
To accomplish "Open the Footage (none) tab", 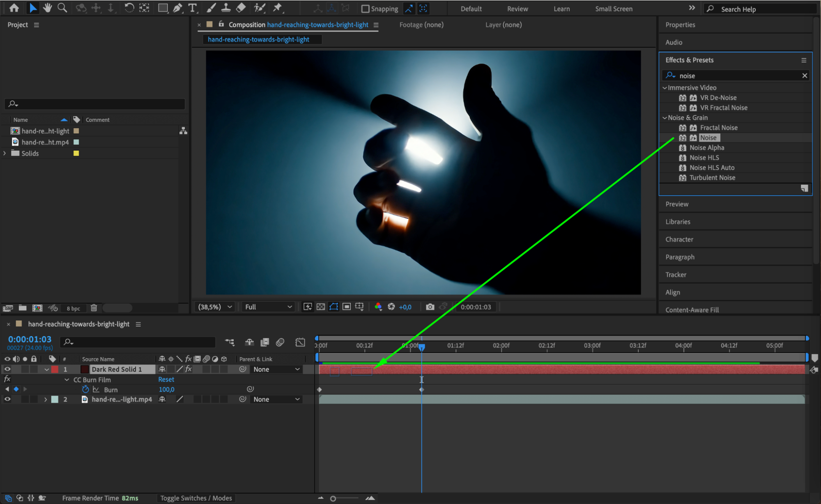I will 421,25.
